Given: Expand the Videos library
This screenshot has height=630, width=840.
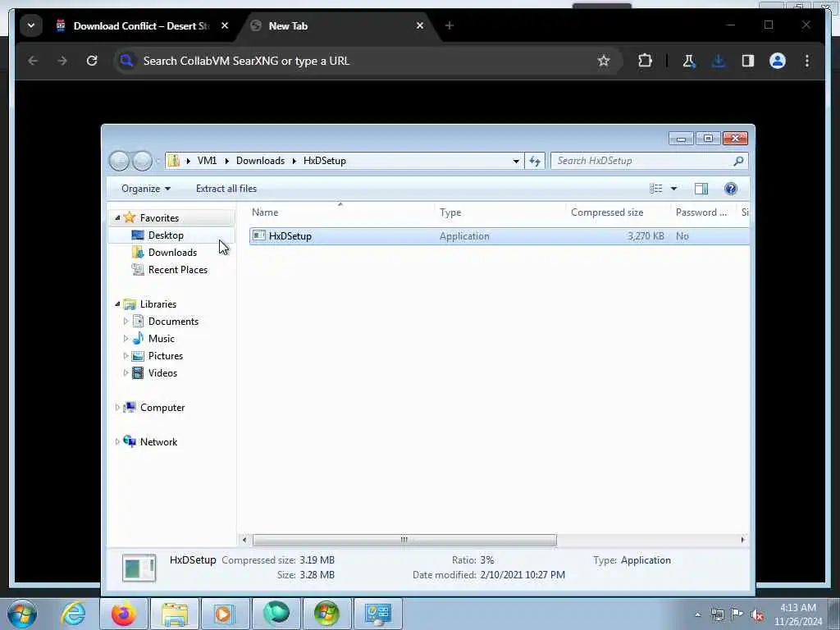Looking at the screenshot, I should click(x=126, y=373).
